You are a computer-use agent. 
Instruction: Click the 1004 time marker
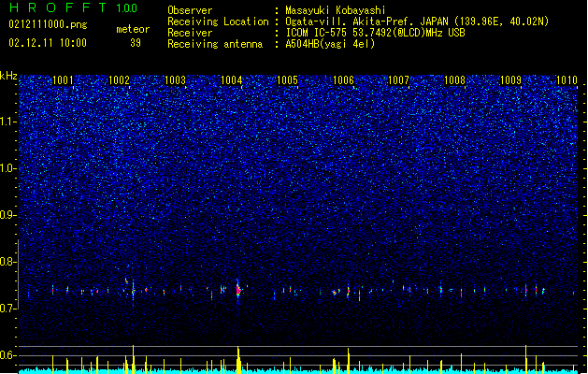coord(232,80)
